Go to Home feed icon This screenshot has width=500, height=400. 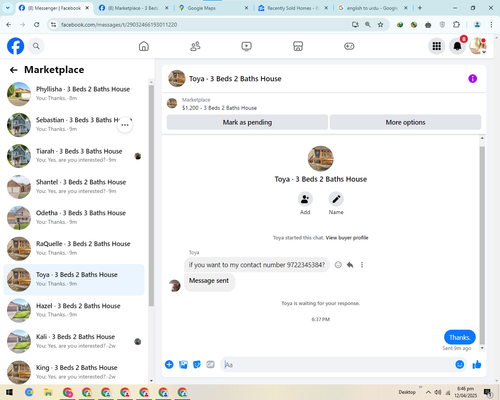pos(144,46)
